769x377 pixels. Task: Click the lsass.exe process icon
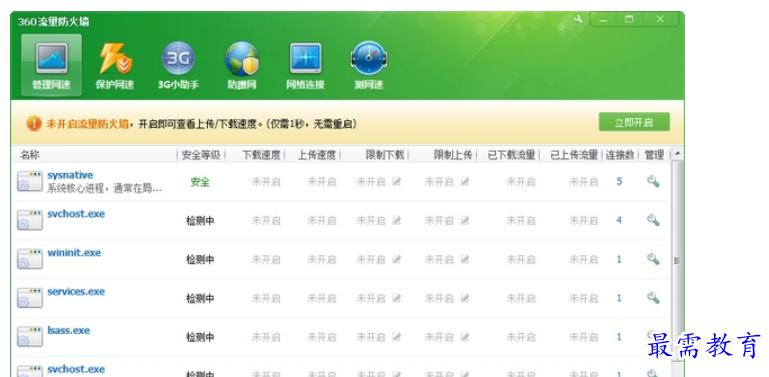[30, 337]
